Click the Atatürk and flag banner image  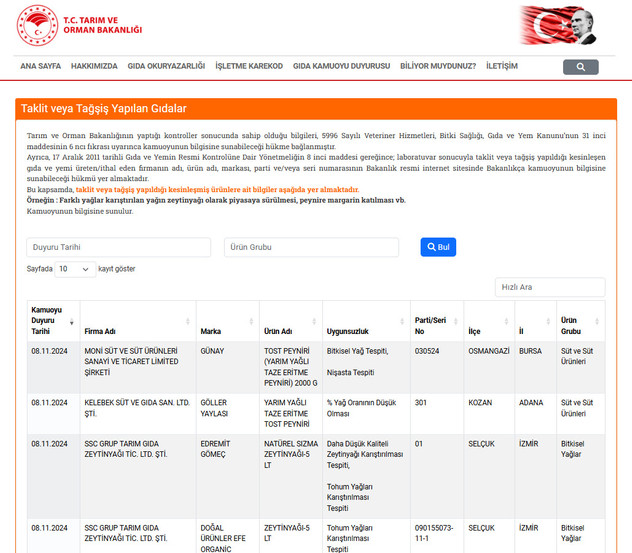click(558, 25)
